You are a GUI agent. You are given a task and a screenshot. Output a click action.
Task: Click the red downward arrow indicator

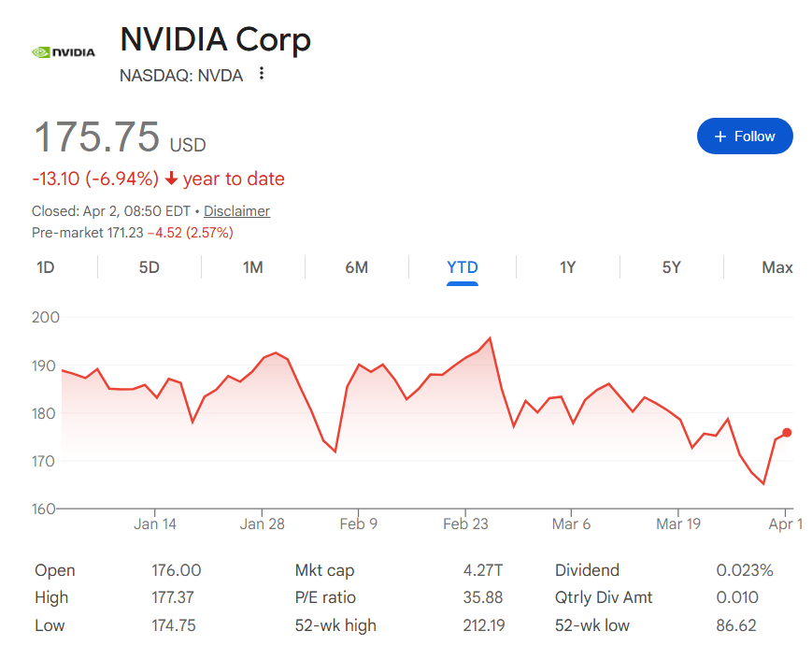coord(173,178)
